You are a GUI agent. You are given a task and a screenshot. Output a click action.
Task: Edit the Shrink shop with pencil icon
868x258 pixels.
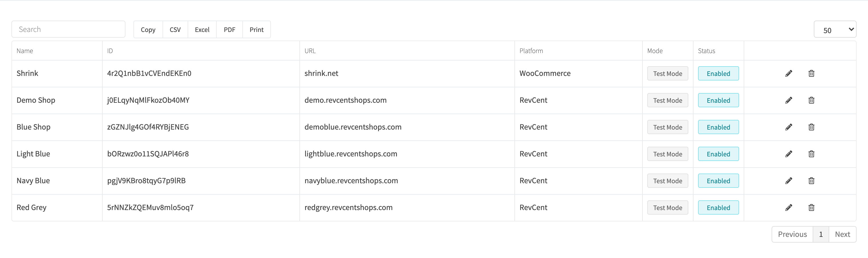pos(788,74)
